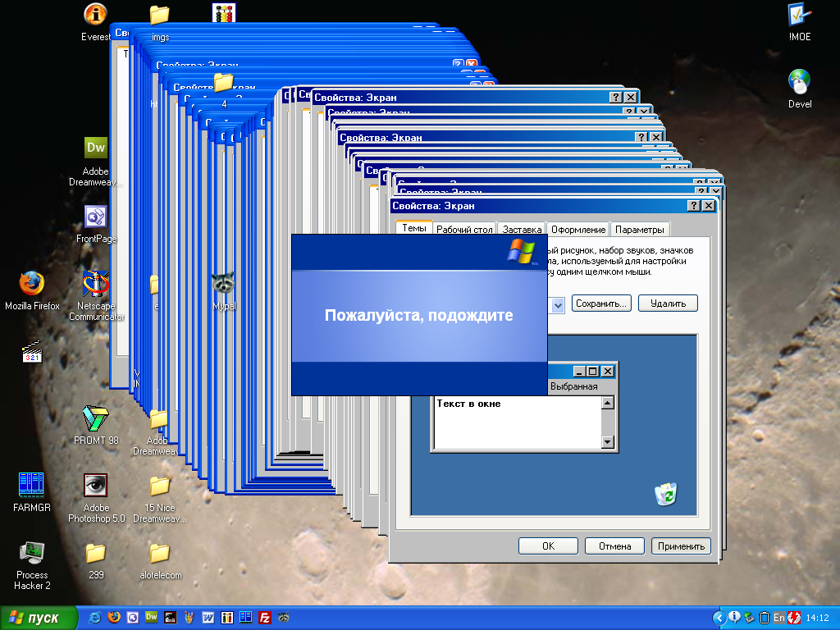Expand the theme selection dropdown arrow
The image size is (840, 630).
(558, 305)
